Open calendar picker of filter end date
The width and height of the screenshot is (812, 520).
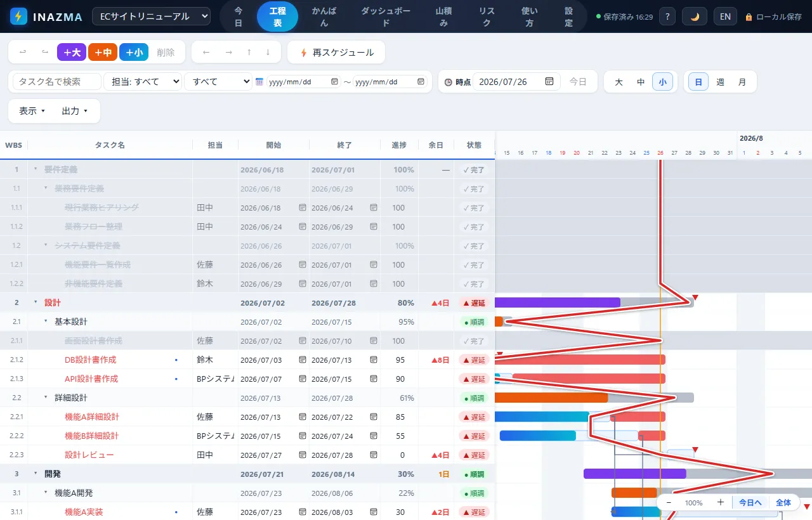tap(421, 82)
